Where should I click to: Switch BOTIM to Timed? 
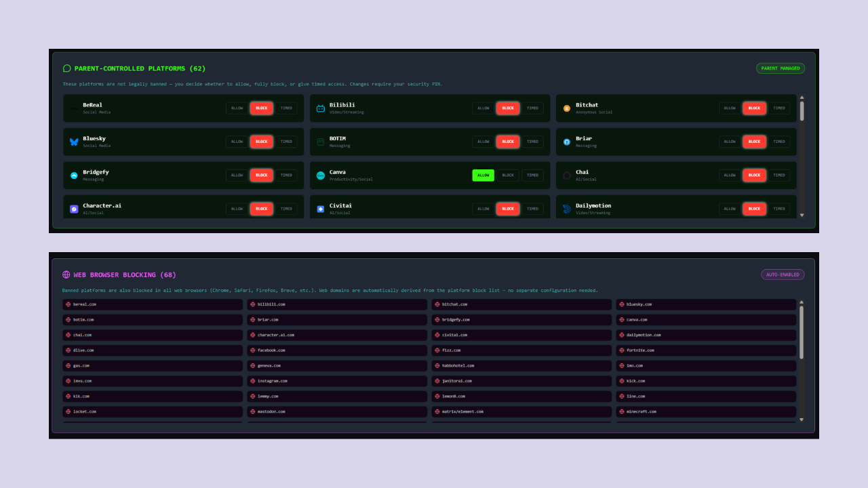click(x=532, y=142)
